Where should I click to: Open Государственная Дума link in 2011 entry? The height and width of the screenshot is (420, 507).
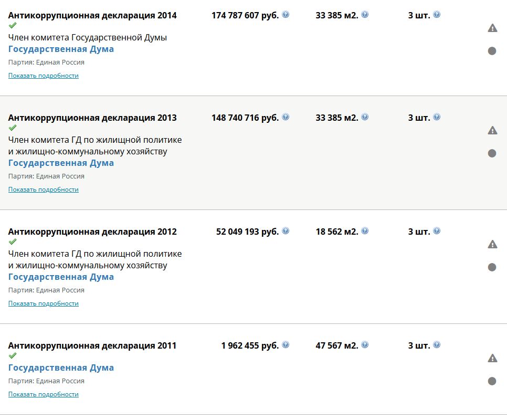(x=61, y=368)
